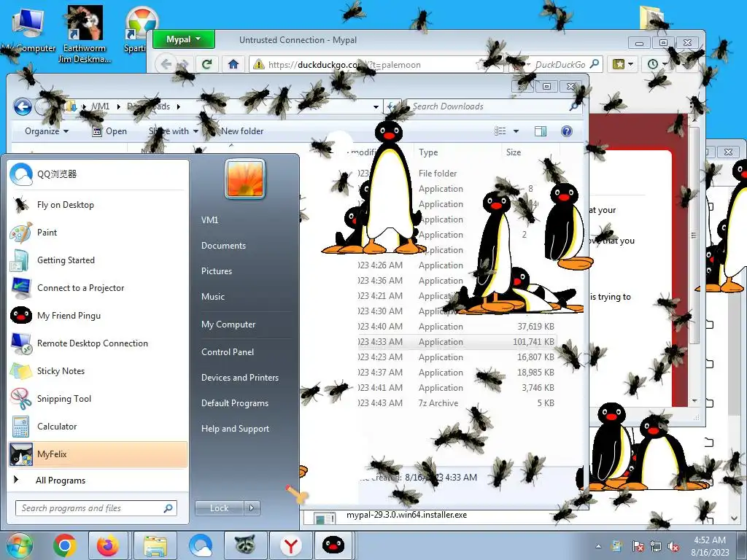Click the network tray icon
Viewport: 747px width, 560px height.
coord(656,547)
